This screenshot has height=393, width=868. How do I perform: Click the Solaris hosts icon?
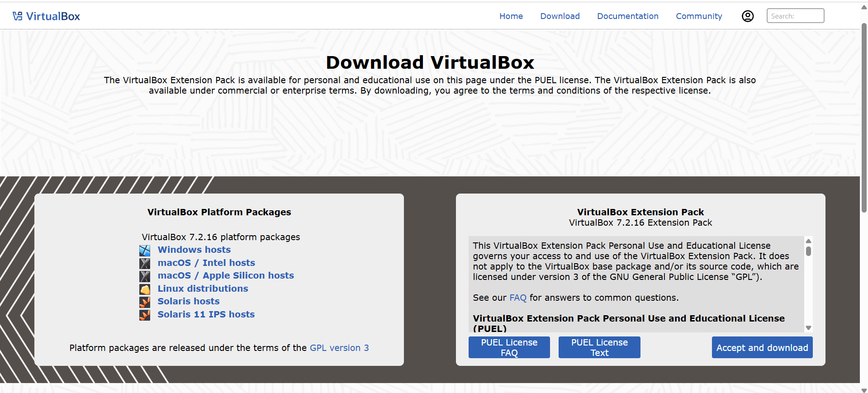(x=145, y=302)
